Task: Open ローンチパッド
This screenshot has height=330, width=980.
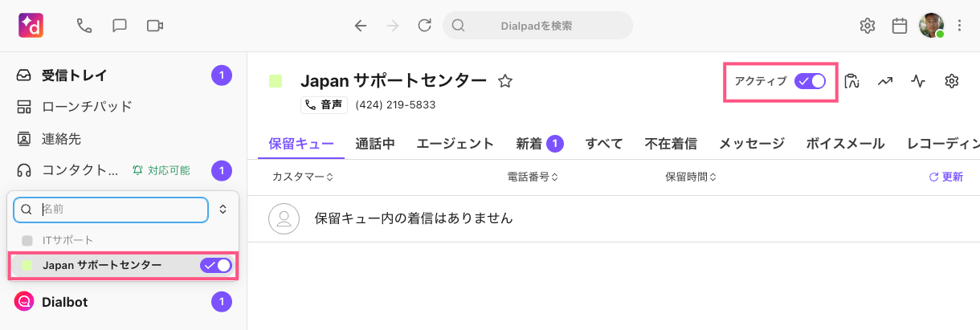Action: pos(87,107)
